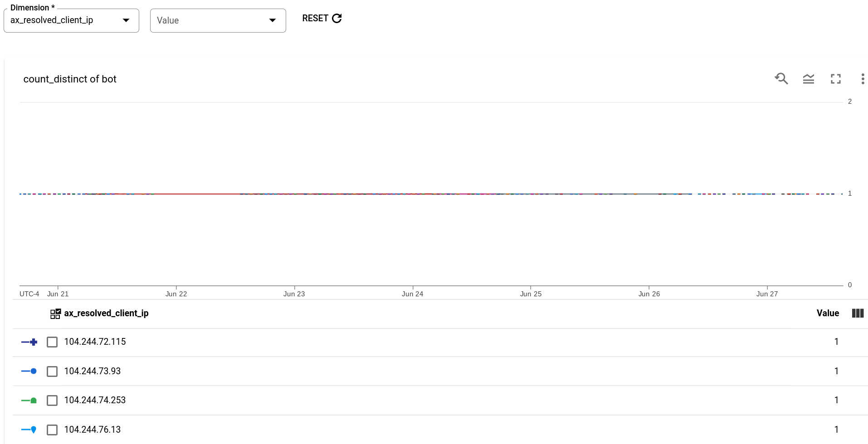Viewport: 868px width, 444px height.
Task: Check the checkbox for 104.244.73.93
Action: point(52,371)
